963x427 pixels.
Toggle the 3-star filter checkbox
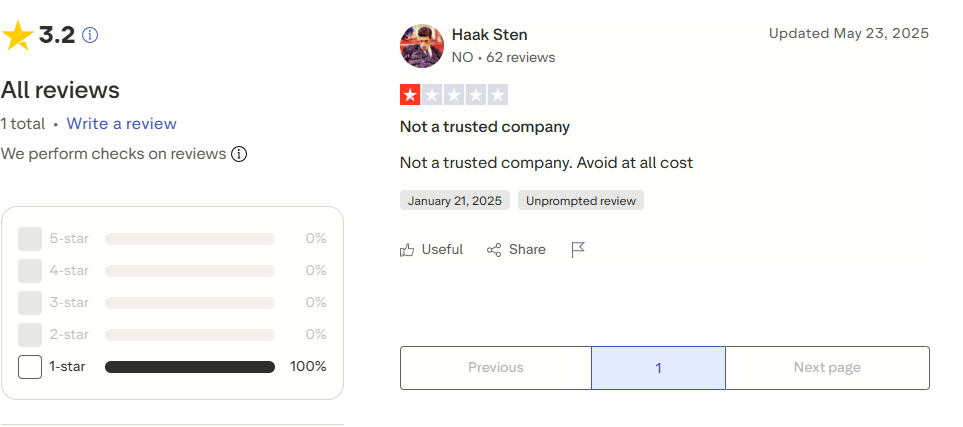(x=30, y=303)
